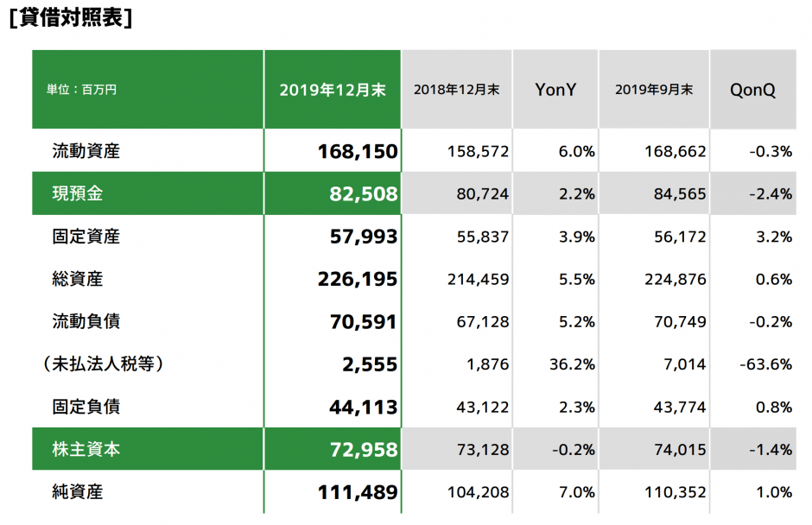The image size is (812, 525).
Task: Select the 固定資産 row label
Action: [86, 237]
